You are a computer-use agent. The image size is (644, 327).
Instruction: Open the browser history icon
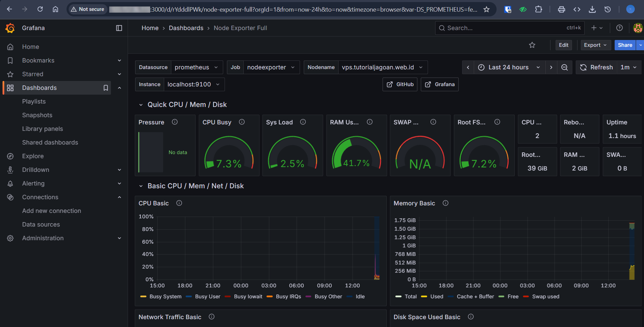pos(607,9)
